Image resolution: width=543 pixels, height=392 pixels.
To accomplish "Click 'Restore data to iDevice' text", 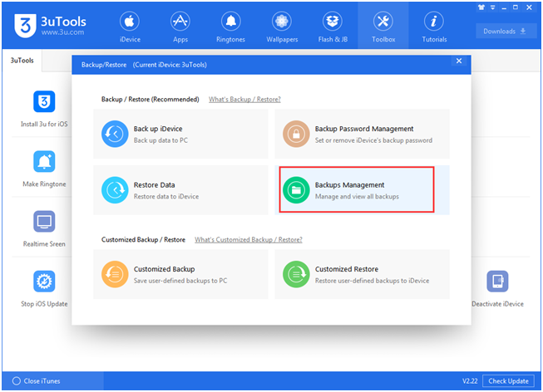I will click(x=166, y=196).
